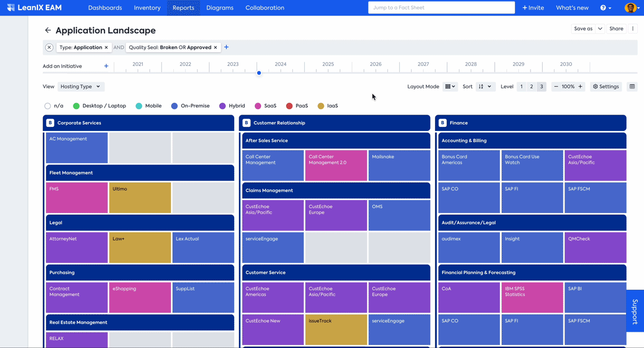Toggle the IaaS legend entry

328,106
